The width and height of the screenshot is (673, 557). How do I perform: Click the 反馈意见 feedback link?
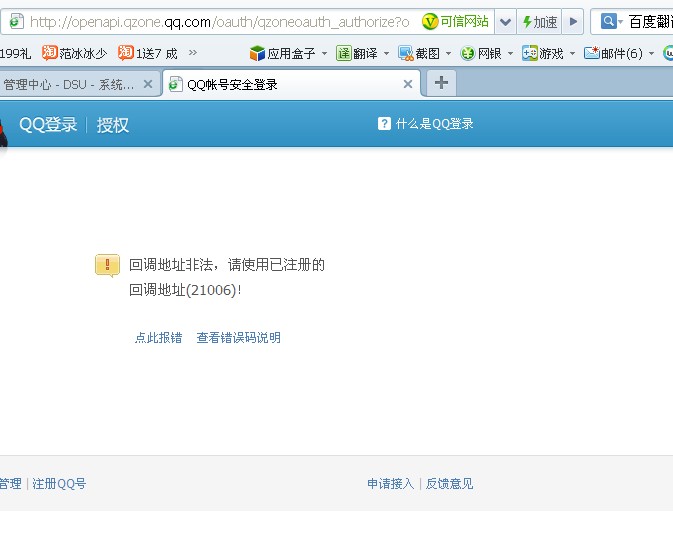(449, 484)
